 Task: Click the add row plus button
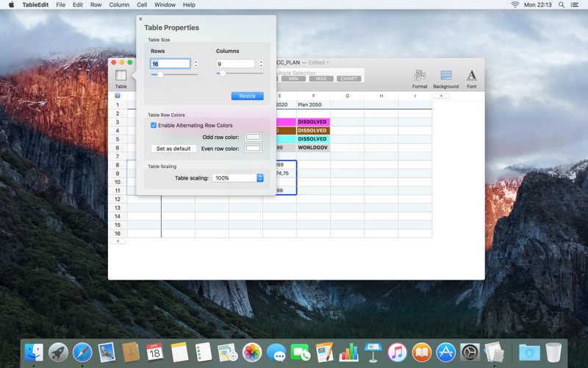117,241
